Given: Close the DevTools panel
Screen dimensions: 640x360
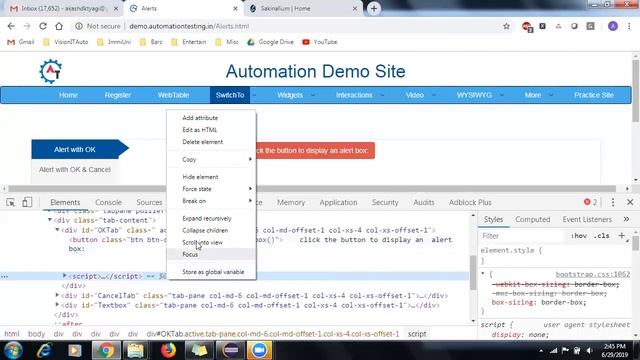Looking at the screenshot, I should (630, 202).
